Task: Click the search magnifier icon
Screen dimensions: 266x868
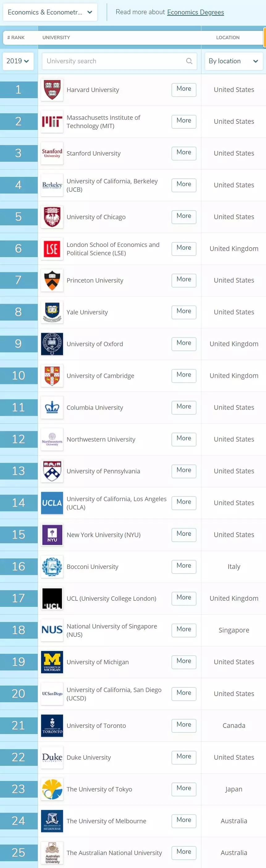Action: click(x=189, y=61)
